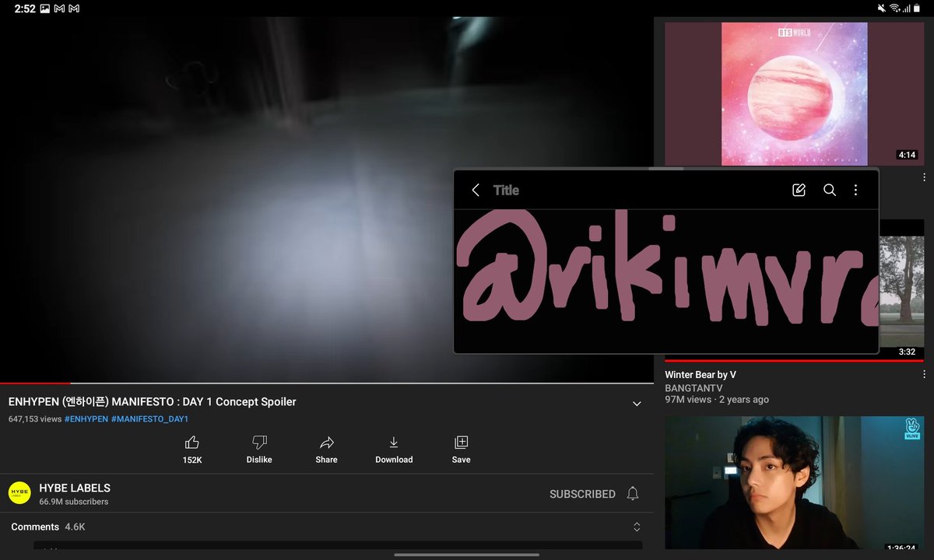
Task: Open the first Gmail notification icon
Action: tap(58, 9)
